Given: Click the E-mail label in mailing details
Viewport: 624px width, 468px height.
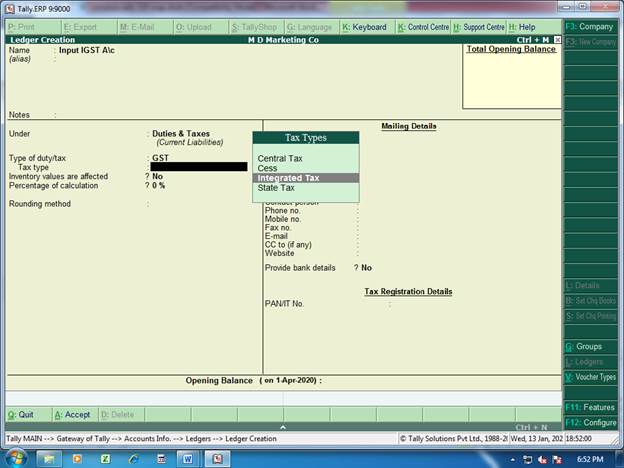Looking at the screenshot, I should click(276, 236).
